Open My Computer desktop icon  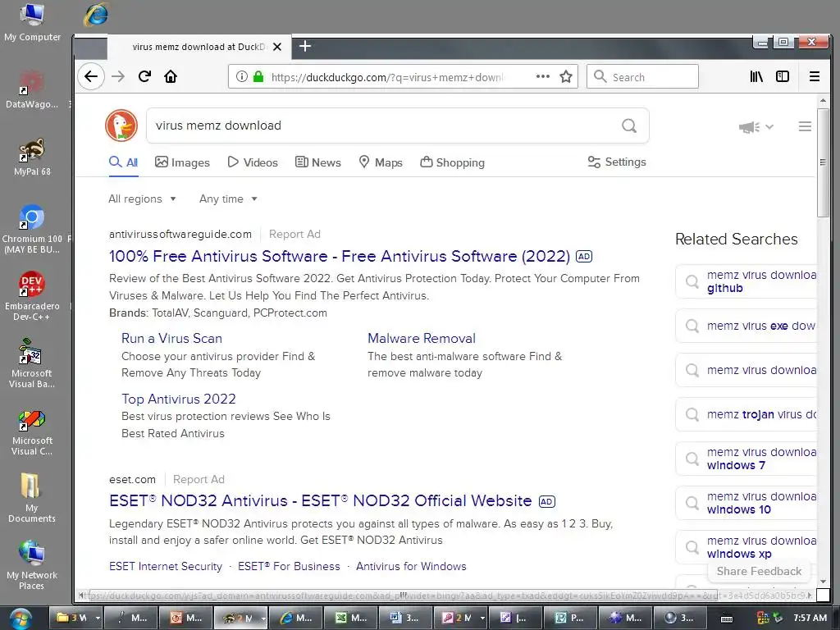(x=32, y=22)
